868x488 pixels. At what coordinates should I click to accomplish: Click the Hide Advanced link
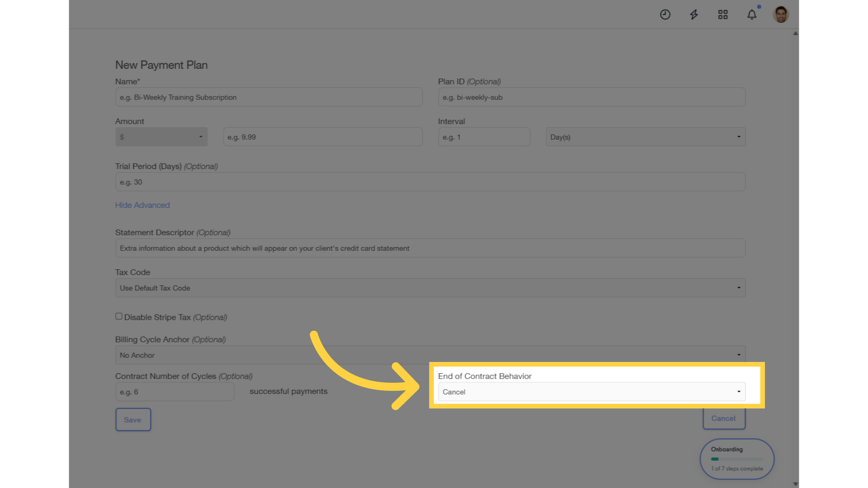click(142, 205)
